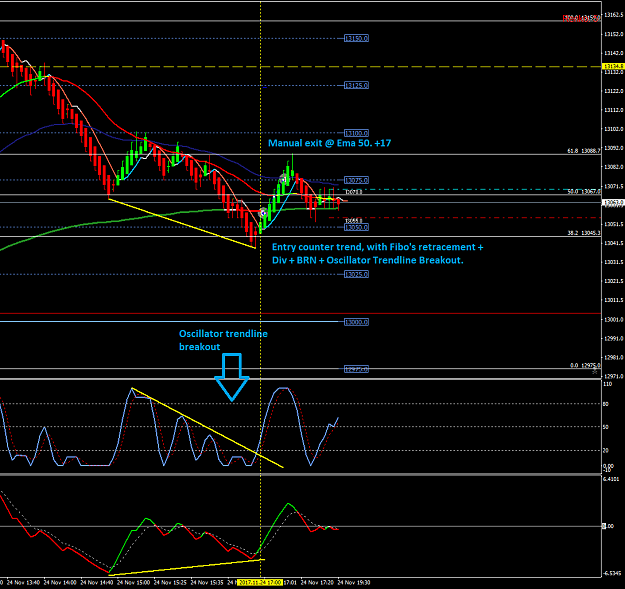Click 13041.5 on the price scale
Screen dimensions: 625x589
613,243
